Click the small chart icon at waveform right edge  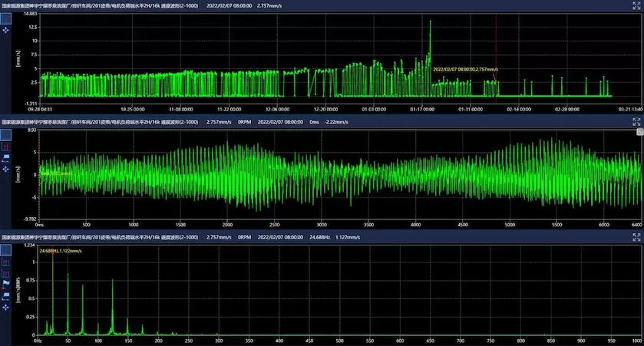pos(639,132)
